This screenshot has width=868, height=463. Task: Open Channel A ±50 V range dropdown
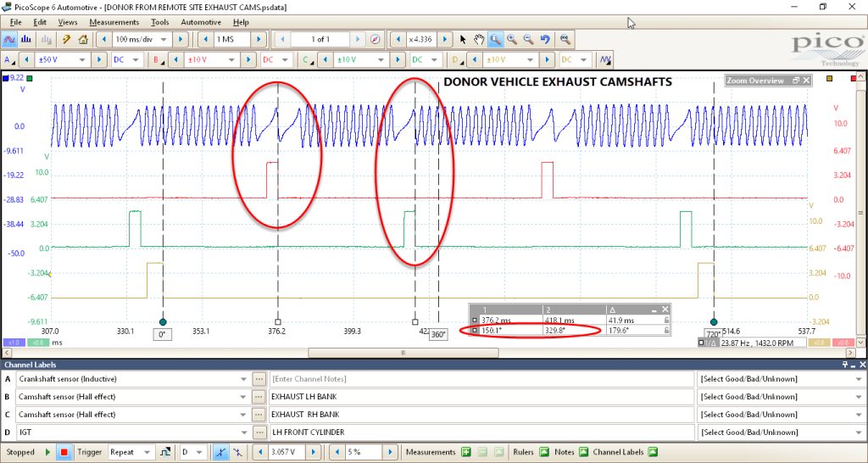[82, 60]
